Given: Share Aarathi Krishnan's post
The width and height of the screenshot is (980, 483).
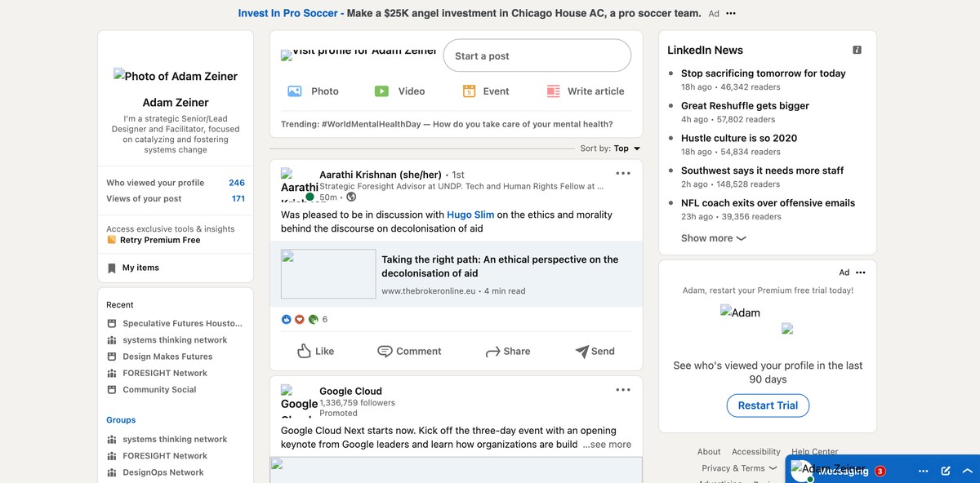Looking at the screenshot, I should click(508, 352).
